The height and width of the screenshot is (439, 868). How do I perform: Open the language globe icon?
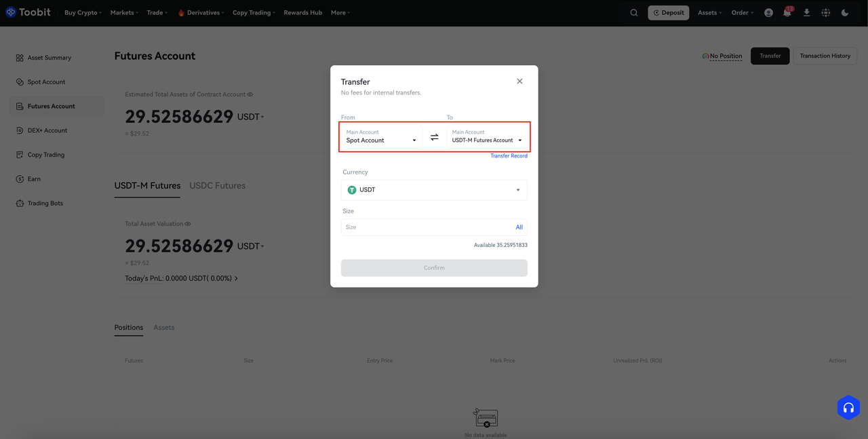tap(825, 13)
